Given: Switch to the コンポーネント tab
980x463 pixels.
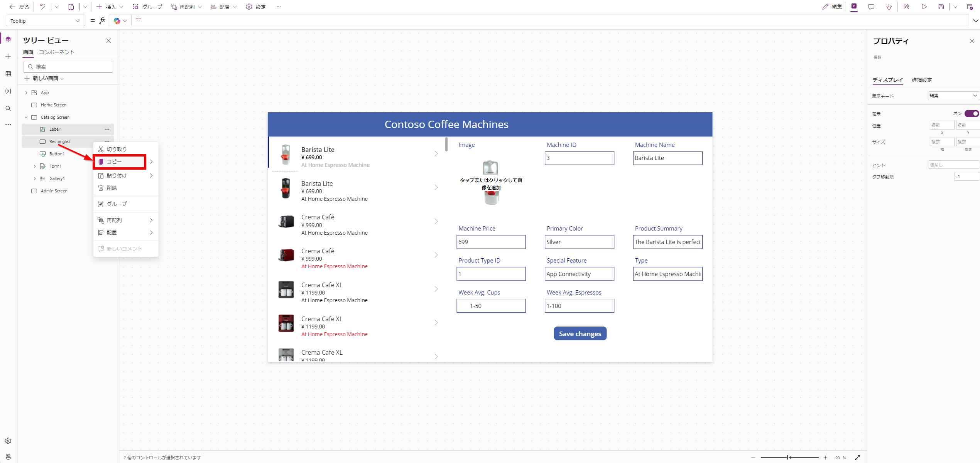Looking at the screenshot, I should click(x=57, y=52).
